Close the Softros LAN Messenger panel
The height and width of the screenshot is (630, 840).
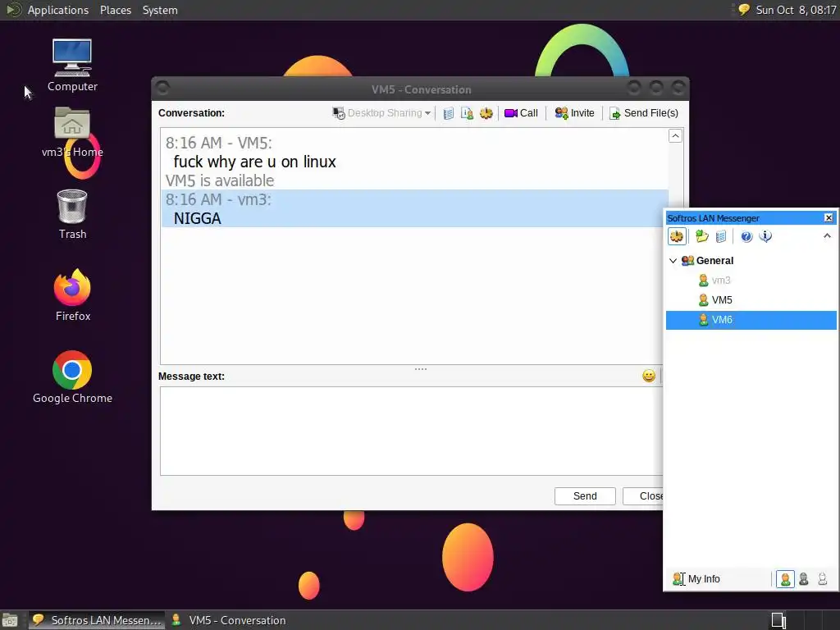(x=829, y=217)
